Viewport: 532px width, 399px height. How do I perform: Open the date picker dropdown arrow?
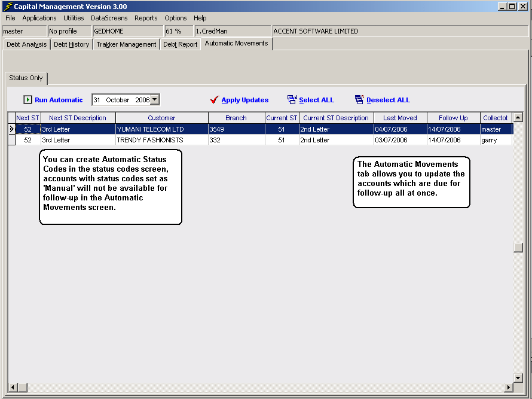click(x=155, y=99)
